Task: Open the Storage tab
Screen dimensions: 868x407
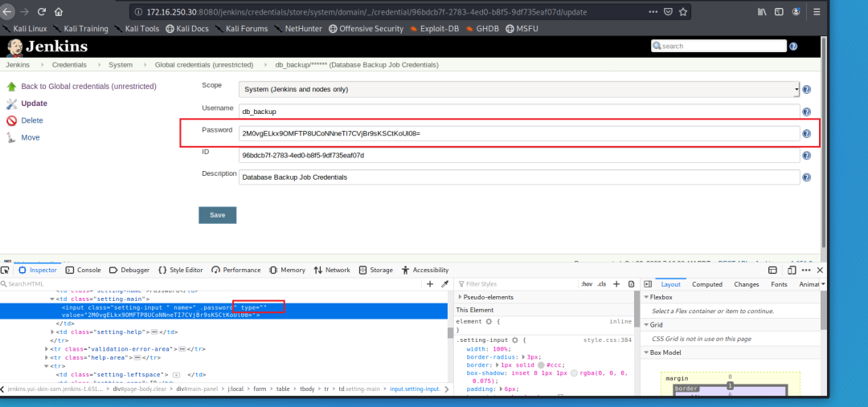Action: [376, 270]
